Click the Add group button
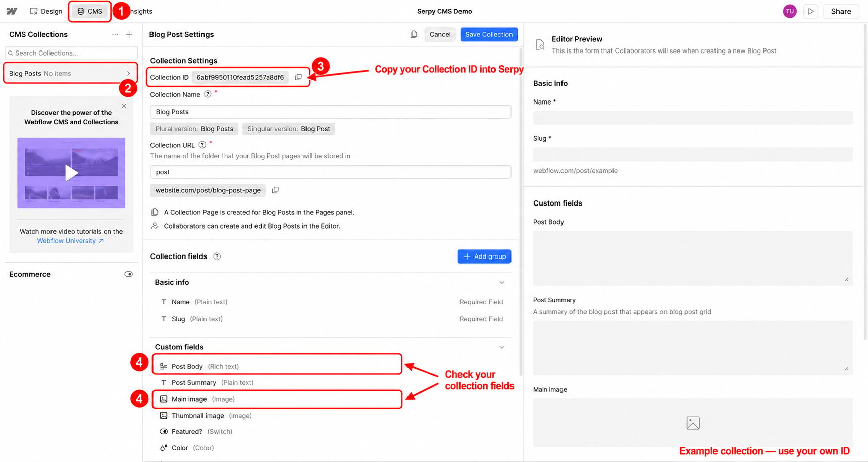Image resolution: width=868 pixels, height=462 pixels. coord(484,256)
